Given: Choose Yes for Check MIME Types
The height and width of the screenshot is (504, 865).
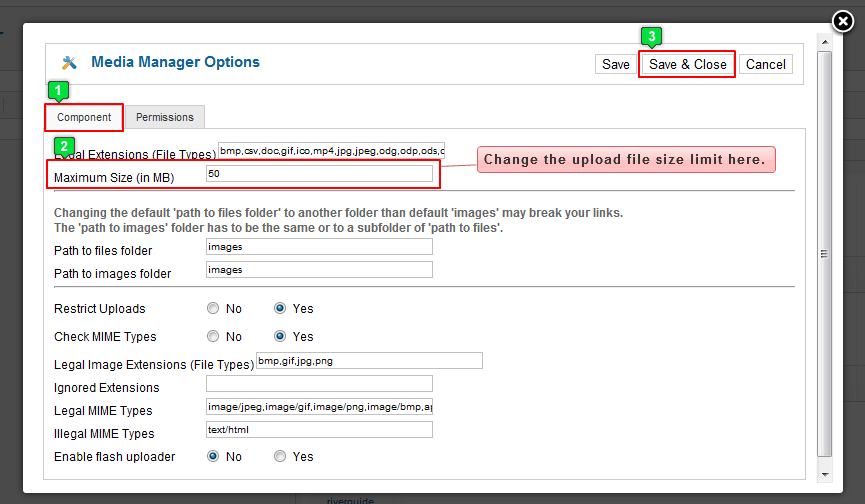Looking at the screenshot, I should pos(280,337).
